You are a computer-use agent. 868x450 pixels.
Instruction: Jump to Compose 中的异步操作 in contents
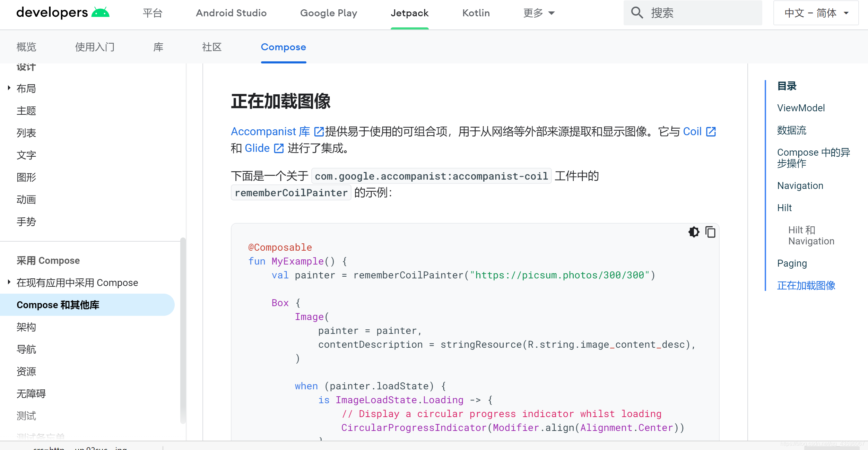point(814,158)
